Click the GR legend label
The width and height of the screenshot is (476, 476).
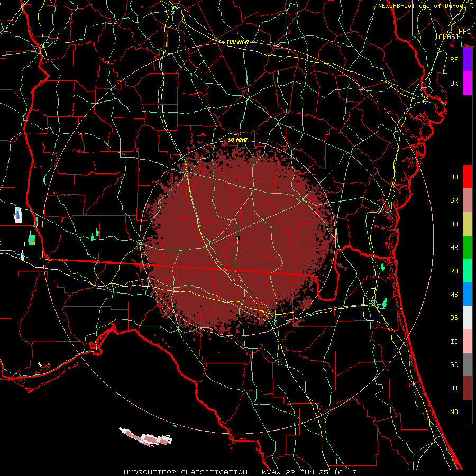[x=454, y=200]
